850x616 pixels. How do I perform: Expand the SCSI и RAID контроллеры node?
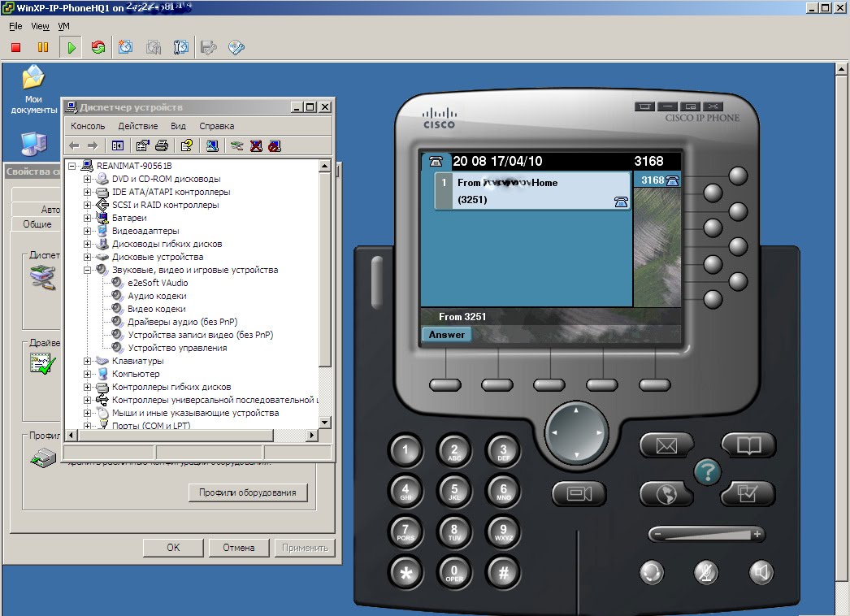pos(87,205)
